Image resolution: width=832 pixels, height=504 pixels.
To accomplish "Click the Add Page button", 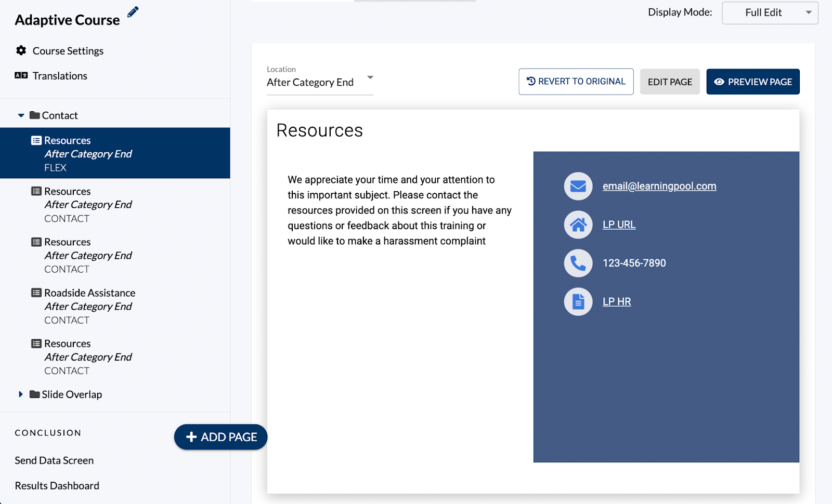I will click(x=221, y=437).
